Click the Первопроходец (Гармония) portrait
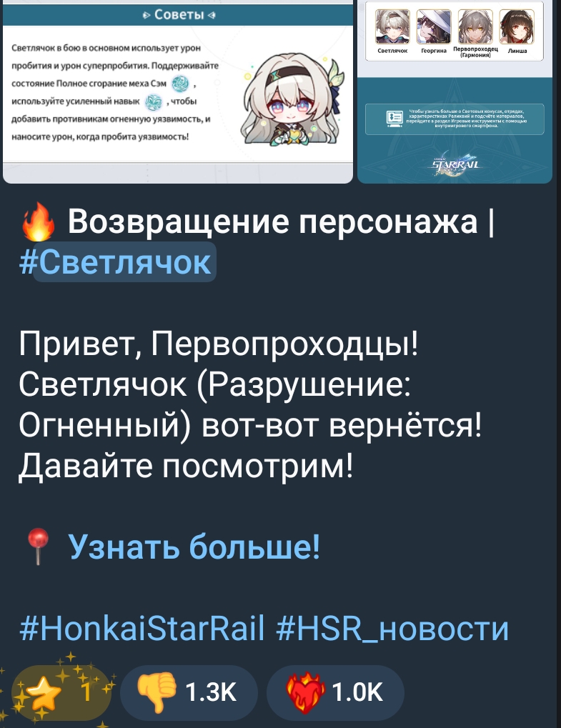This screenshot has width=561, height=728. pos(475,27)
